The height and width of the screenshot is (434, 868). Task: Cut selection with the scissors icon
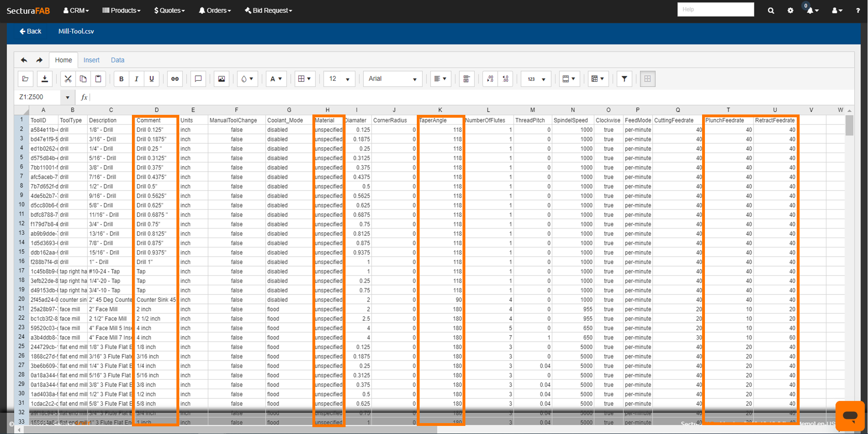click(68, 79)
